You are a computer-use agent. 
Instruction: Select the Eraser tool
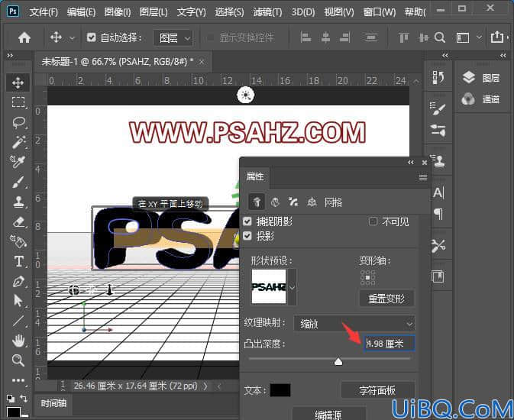point(18,222)
